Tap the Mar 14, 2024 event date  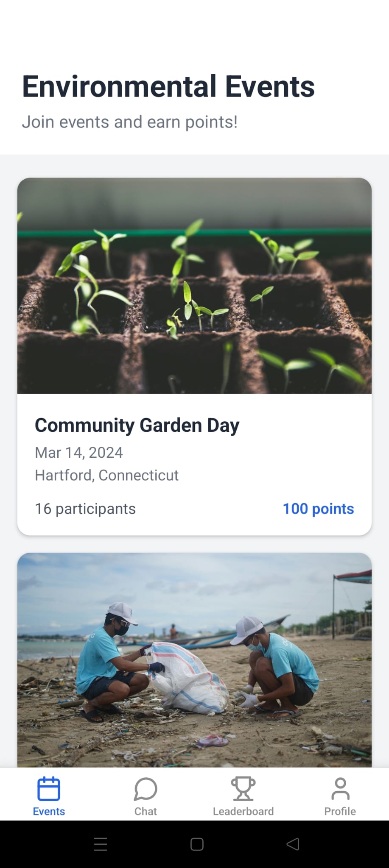[79, 453]
